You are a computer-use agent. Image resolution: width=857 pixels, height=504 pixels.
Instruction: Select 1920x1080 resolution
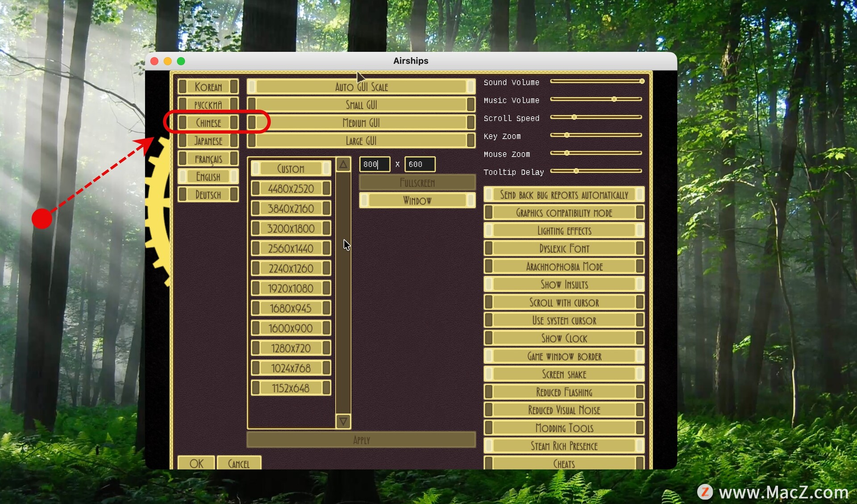pyautogui.click(x=291, y=289)
